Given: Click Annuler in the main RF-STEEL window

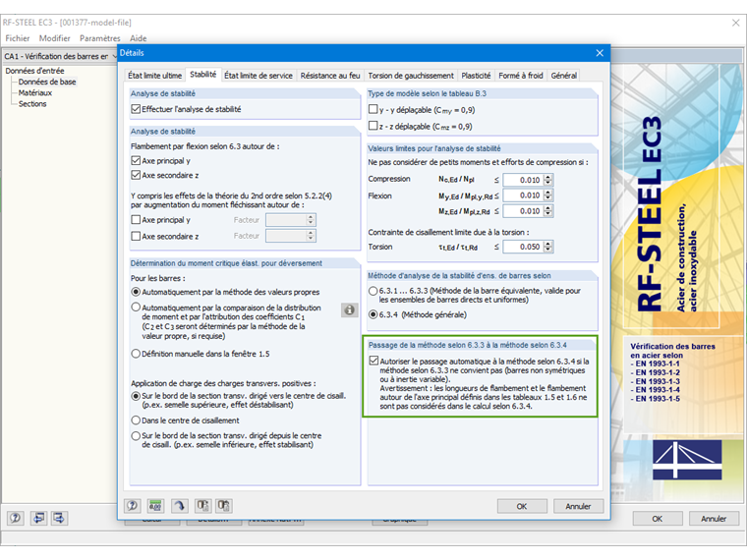Looking at the screenshot, I should (x=714, y=519).
